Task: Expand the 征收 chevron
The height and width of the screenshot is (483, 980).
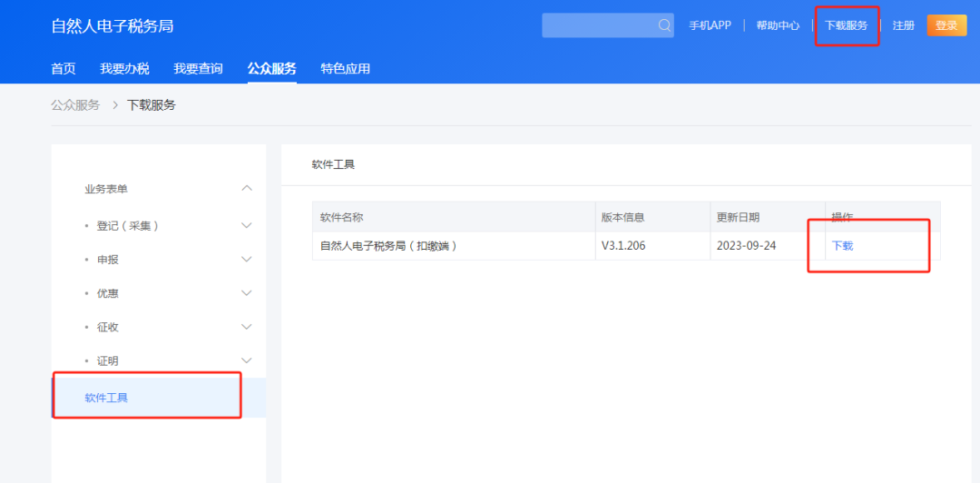Action: point(247,327)
